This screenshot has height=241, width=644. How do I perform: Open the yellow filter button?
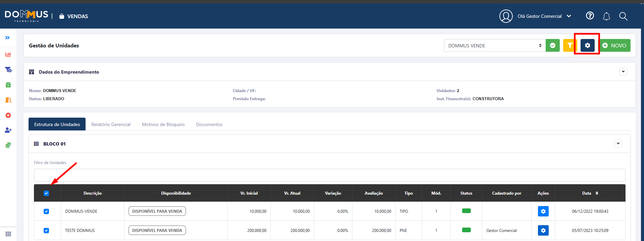[x=569, y=45]
